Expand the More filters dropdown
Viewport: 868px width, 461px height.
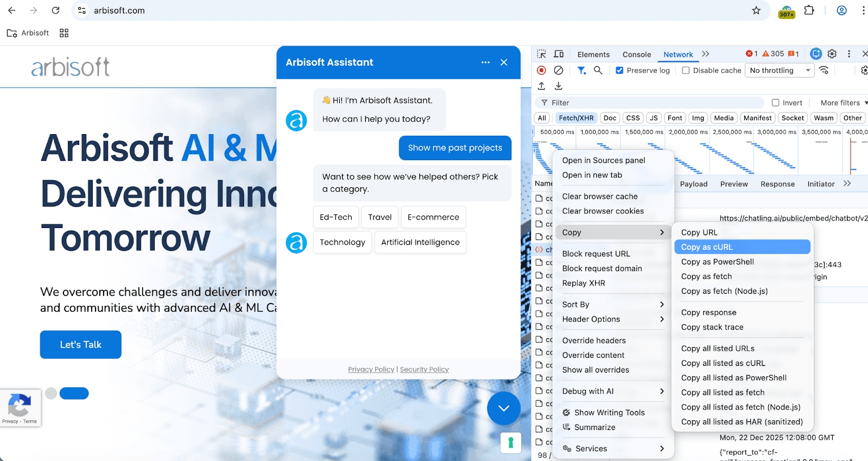[843, 103]
